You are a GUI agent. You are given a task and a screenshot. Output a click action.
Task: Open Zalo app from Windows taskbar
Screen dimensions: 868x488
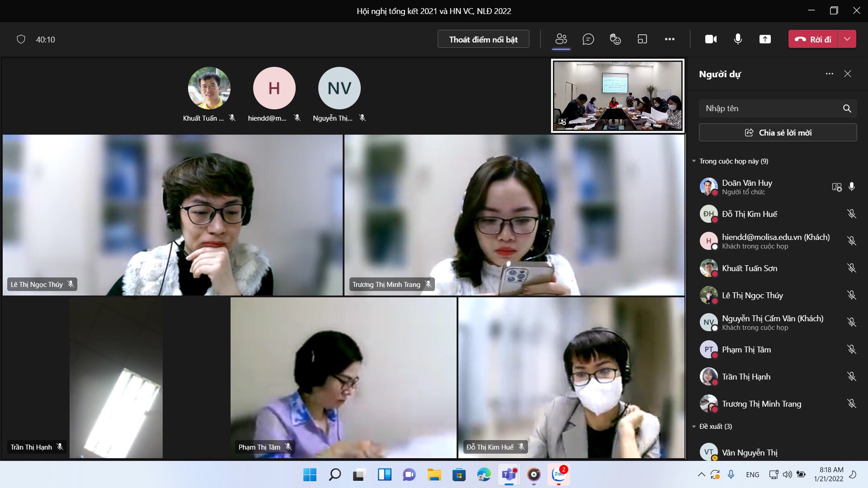point(559,474)
